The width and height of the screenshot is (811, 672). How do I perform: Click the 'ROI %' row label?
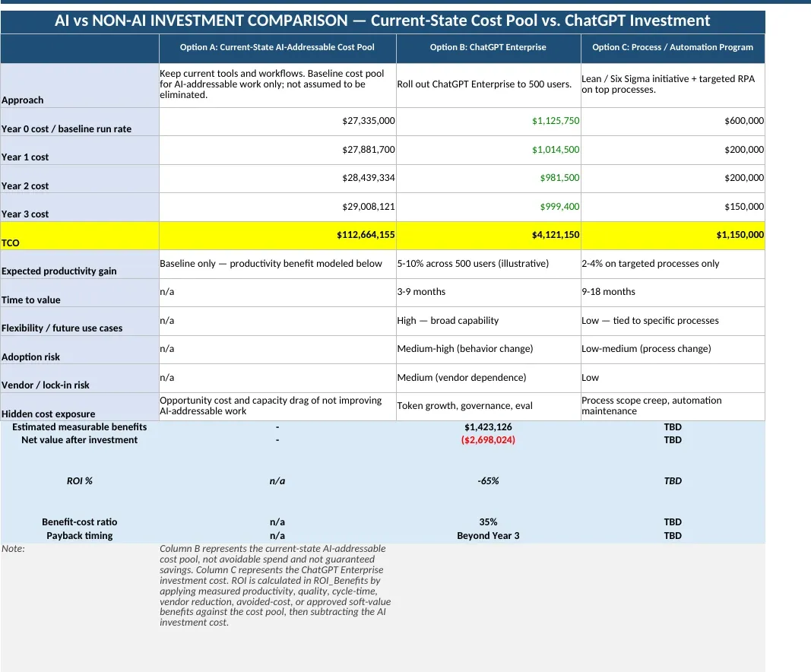(80, 481)
